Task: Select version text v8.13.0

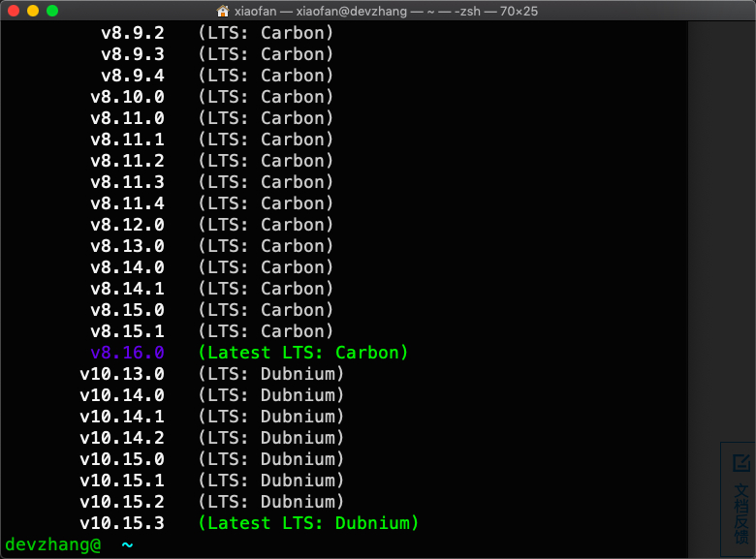Action: point(127,246)
